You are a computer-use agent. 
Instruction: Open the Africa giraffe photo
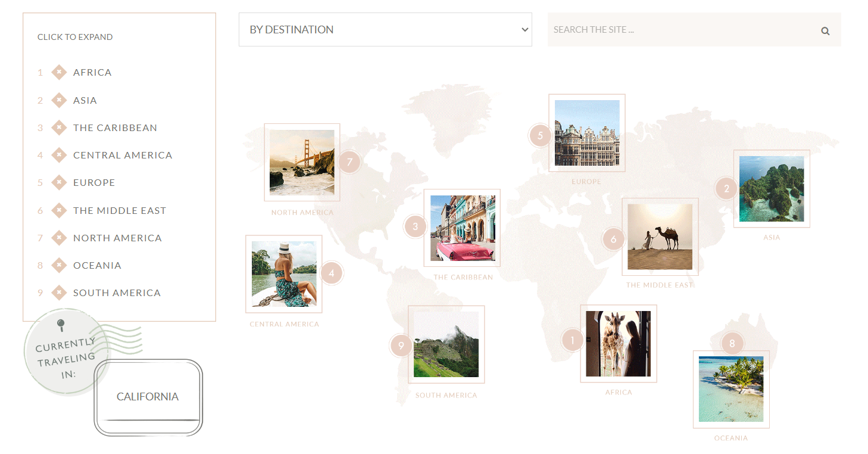point(619,344)
